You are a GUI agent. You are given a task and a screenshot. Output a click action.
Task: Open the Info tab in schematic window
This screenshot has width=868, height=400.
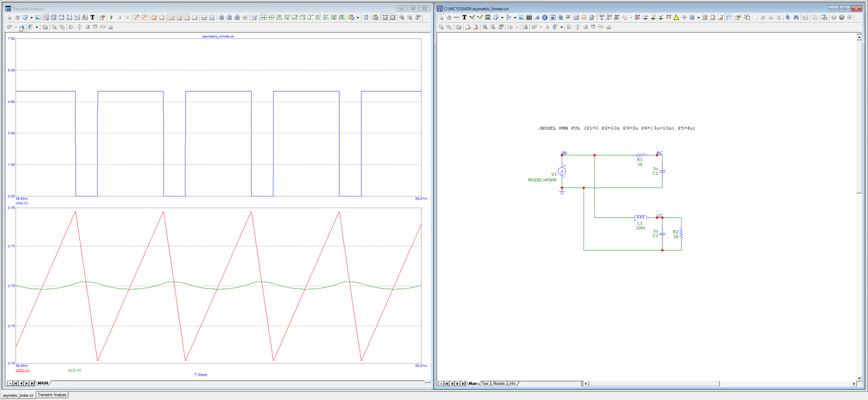(x=513, y=384)
